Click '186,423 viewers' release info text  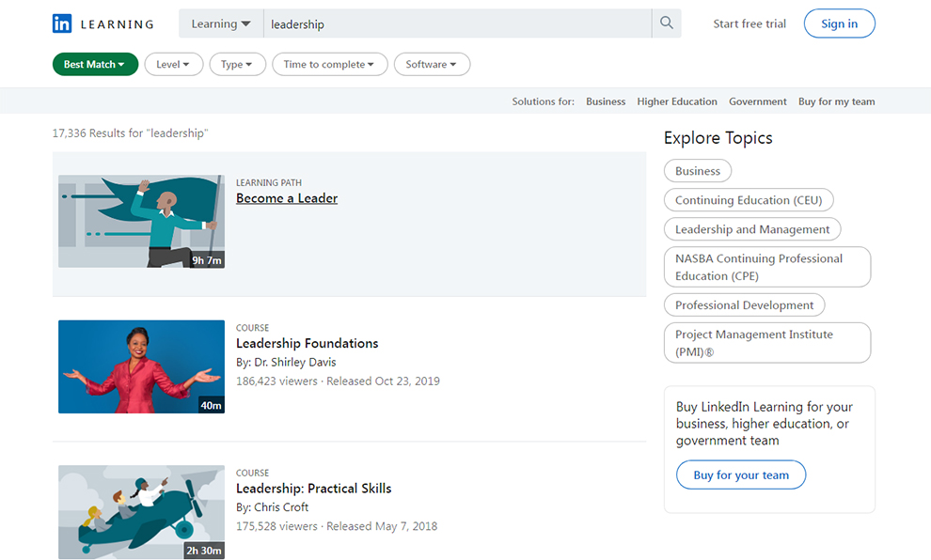[x=338, y=381]
